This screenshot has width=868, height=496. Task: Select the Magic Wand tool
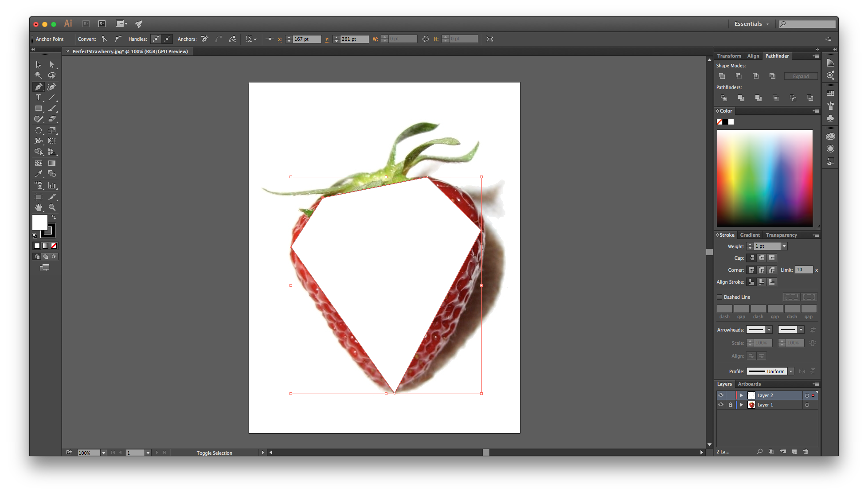pyautogui.click(x=39, y=75)
